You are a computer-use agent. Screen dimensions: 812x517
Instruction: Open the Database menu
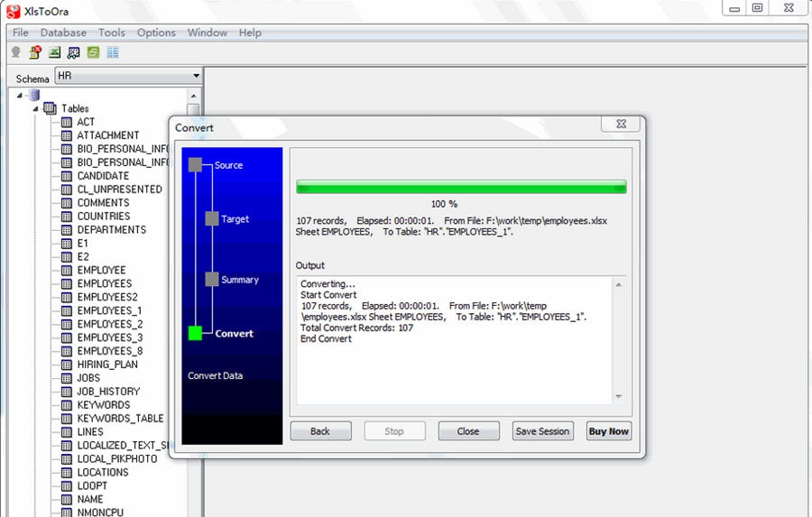point(63,32)
